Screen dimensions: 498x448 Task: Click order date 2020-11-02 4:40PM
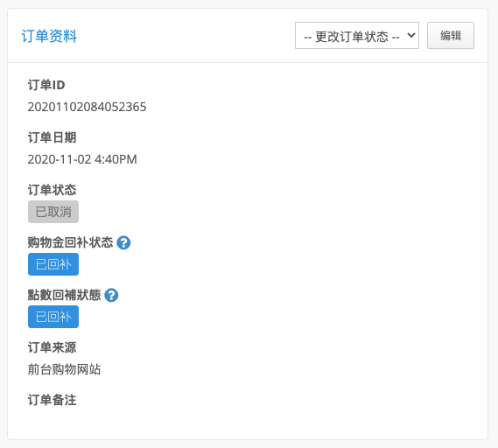click(82, 159)
